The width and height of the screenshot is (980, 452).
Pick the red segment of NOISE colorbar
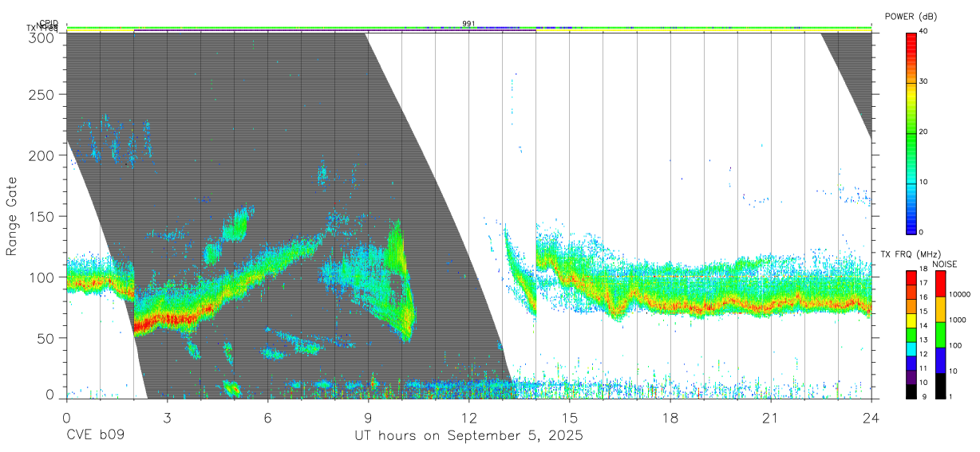pos(939,284)
